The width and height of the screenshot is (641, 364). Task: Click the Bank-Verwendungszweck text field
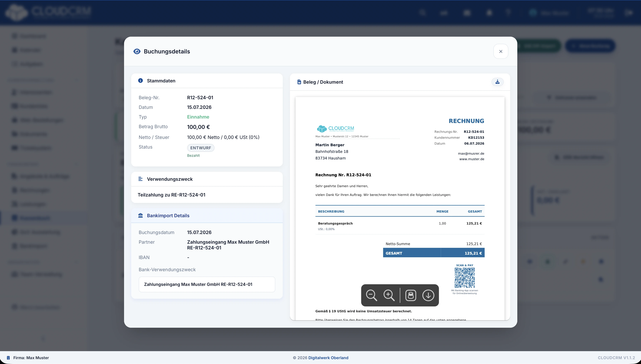(207, 284)
